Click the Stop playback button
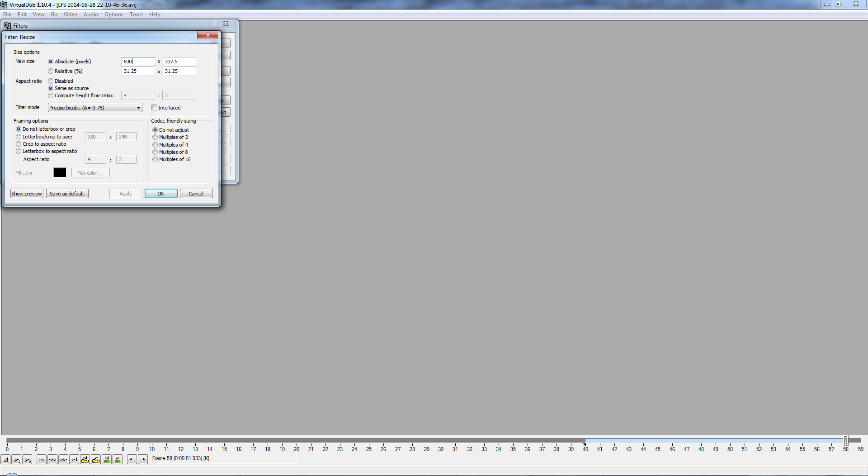The width and height of the screenshot is (868, 476). 6,460
